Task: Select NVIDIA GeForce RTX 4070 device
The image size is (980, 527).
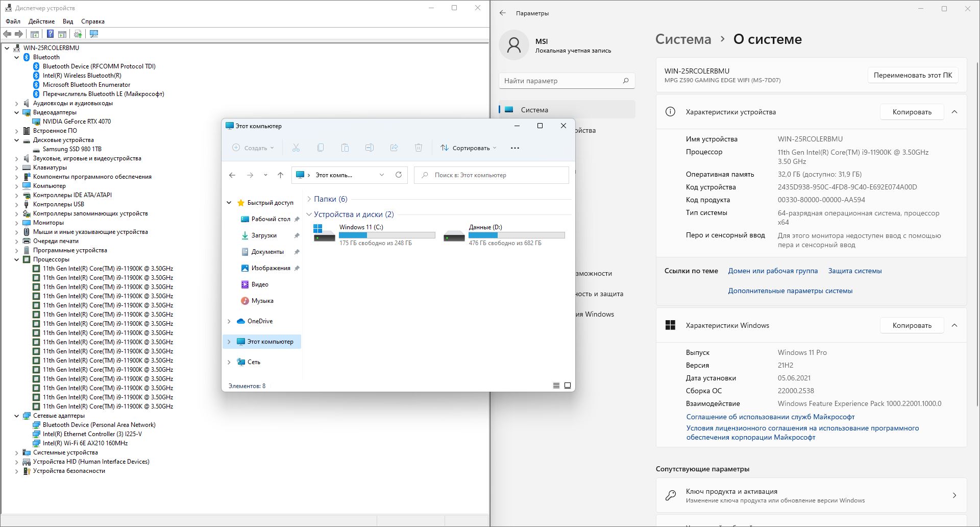Action: tap(77, 122)
